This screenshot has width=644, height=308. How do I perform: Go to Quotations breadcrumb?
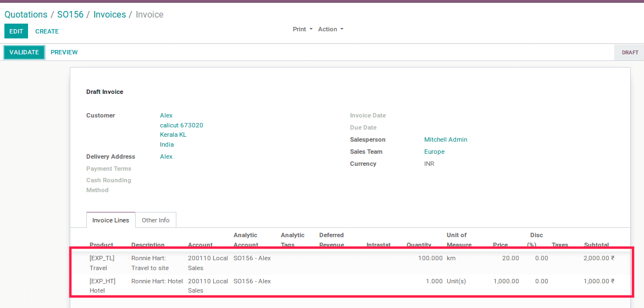26,15
